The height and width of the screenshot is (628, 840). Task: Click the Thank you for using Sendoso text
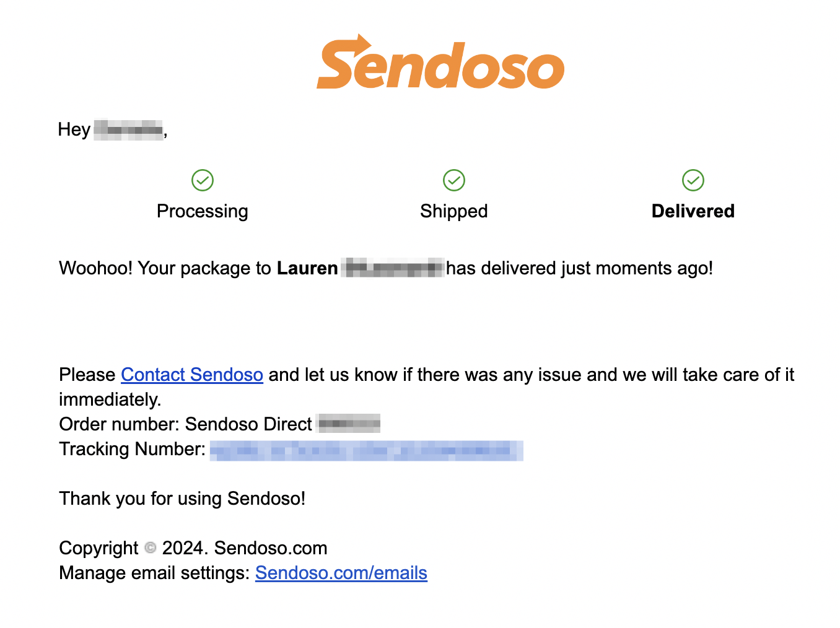pos(182,499)
